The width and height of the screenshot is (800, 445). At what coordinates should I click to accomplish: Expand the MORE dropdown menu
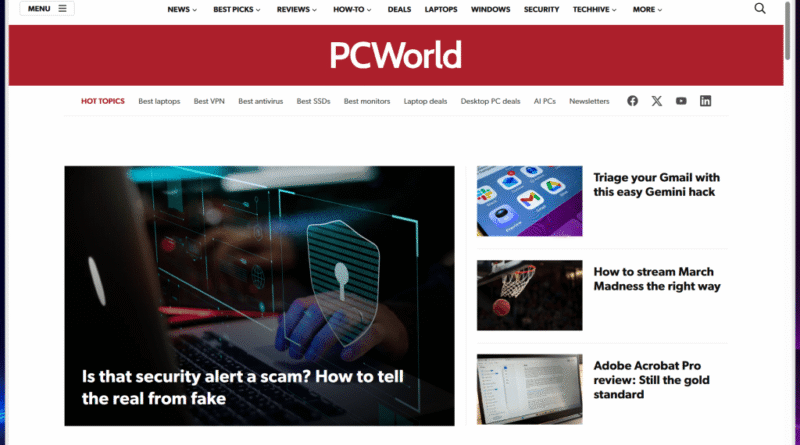[647, 9]
